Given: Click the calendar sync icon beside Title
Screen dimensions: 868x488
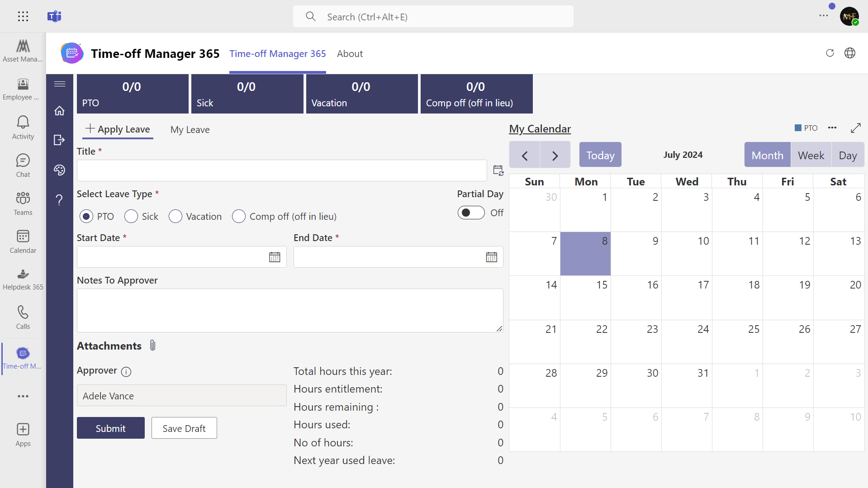Looking at the screenshot, I should 498,171.
